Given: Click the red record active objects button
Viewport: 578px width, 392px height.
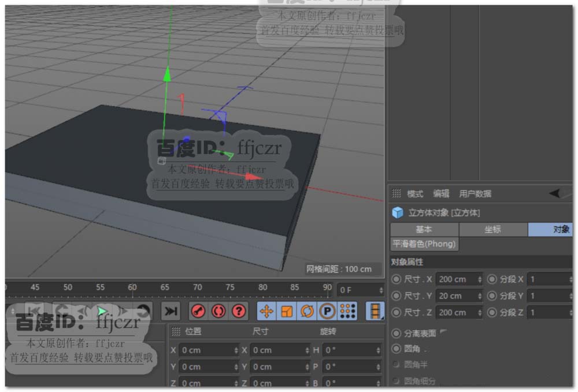Looking at the screenshot, I should [x=198, y=311].
